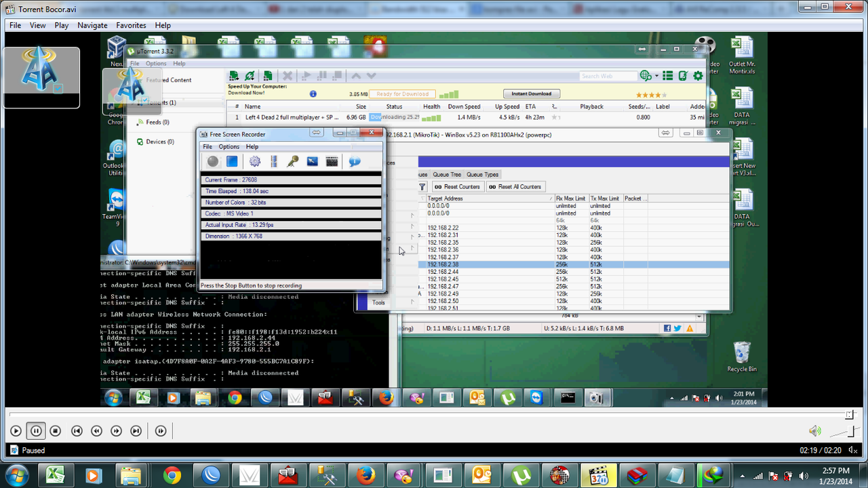Viewport: 868px width, 488px height.
Task: Click the Down Speed column header in uTorrent
Action: [464, 106]
